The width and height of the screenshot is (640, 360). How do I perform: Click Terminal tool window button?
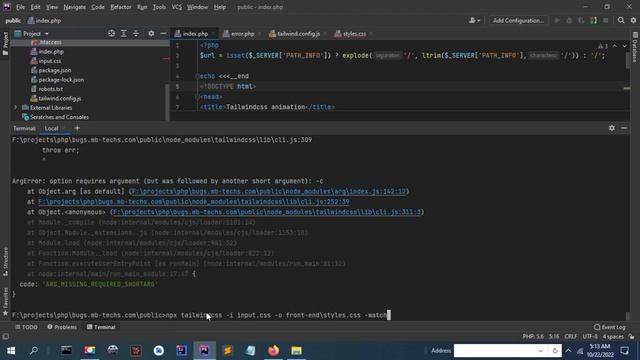click(x=101, y=327)
